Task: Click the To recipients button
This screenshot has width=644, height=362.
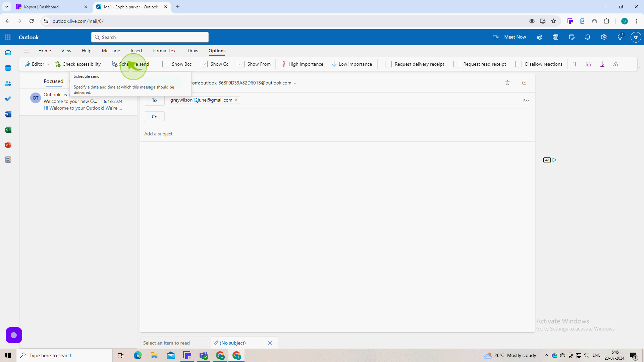Action: pyautogui.click(x=154, y=100)
